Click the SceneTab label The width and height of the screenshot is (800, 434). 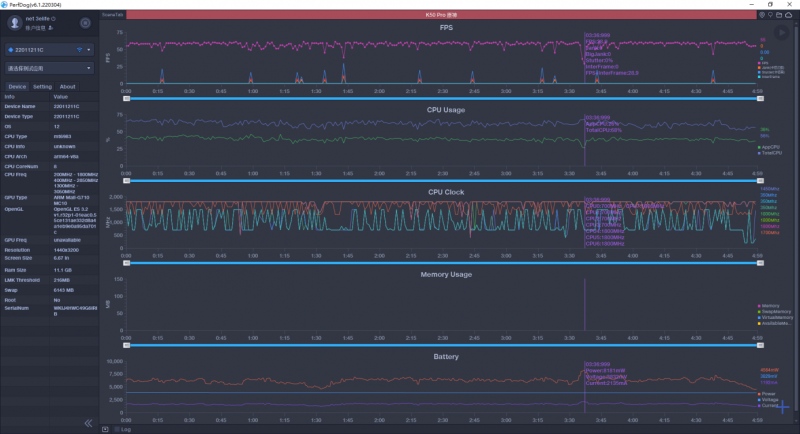(113, 15)
